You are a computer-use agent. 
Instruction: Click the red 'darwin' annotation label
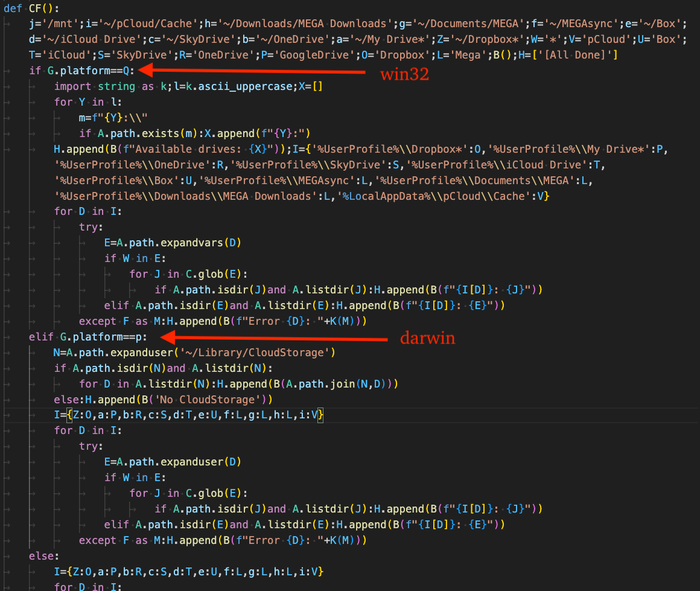point(427,339)
